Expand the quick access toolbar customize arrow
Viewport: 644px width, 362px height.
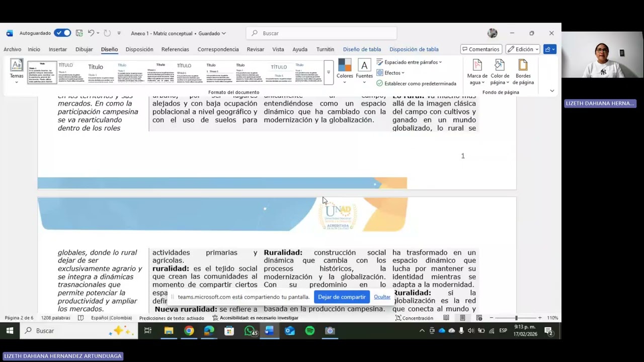coord(119,33)
